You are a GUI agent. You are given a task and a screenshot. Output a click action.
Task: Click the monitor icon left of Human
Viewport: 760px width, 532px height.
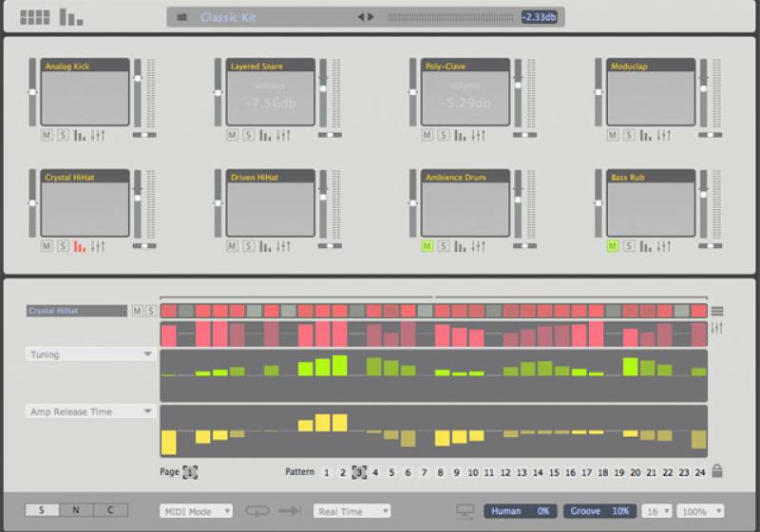point(465,511)
